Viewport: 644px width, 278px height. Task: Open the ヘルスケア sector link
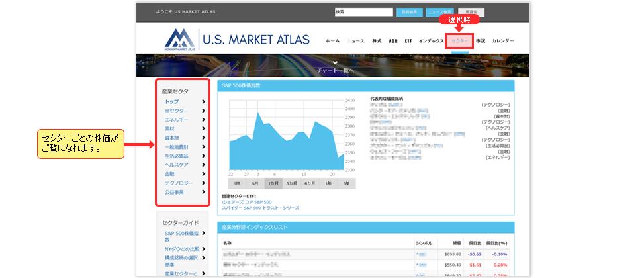(177, 165)
